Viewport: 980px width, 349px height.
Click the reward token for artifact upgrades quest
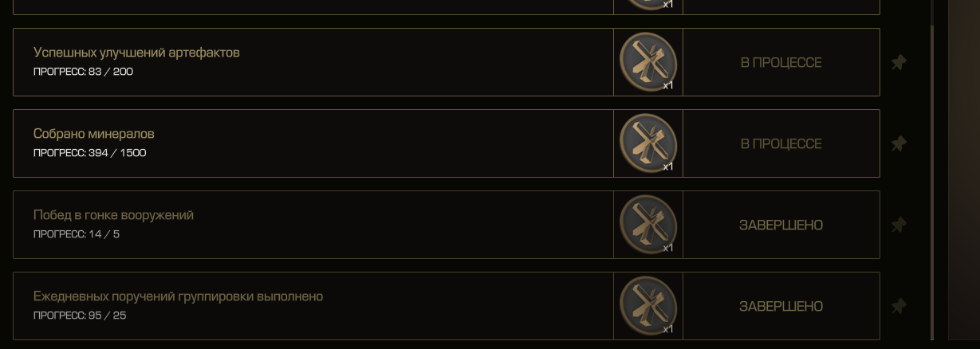click(648, 62)
